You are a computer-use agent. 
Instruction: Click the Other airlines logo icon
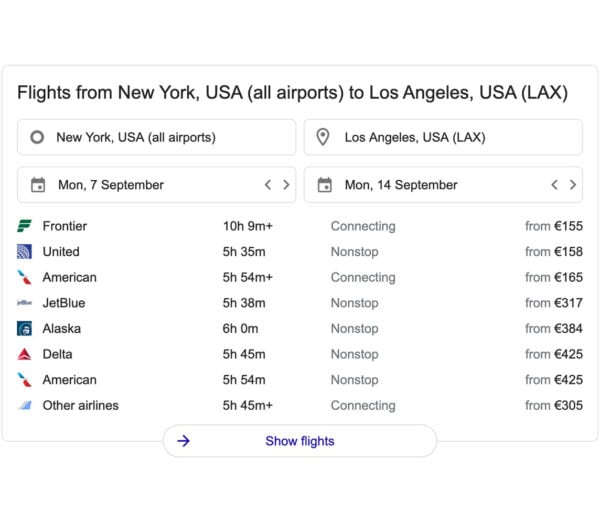coord(25,405)
